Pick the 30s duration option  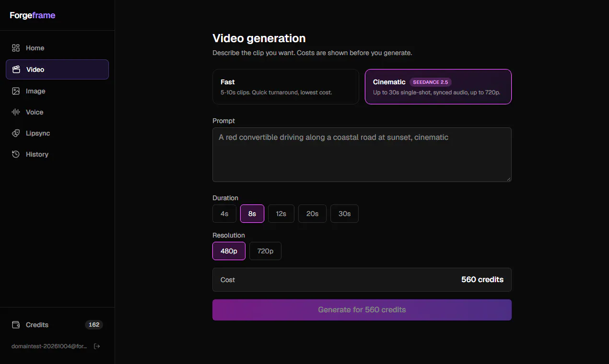click(344, 214)
